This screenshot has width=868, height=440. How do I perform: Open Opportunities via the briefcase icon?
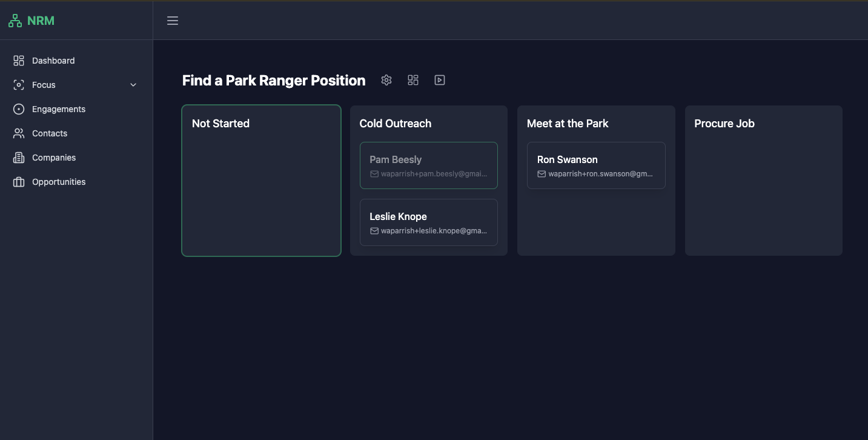pyautogui.click(x=18, y=182)
